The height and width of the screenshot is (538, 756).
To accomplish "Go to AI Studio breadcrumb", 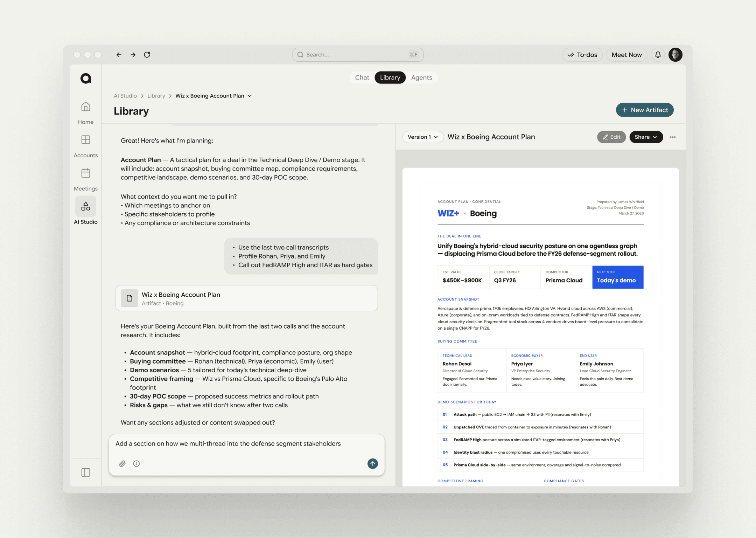I will pyautogui.click(x=125, y=96).
